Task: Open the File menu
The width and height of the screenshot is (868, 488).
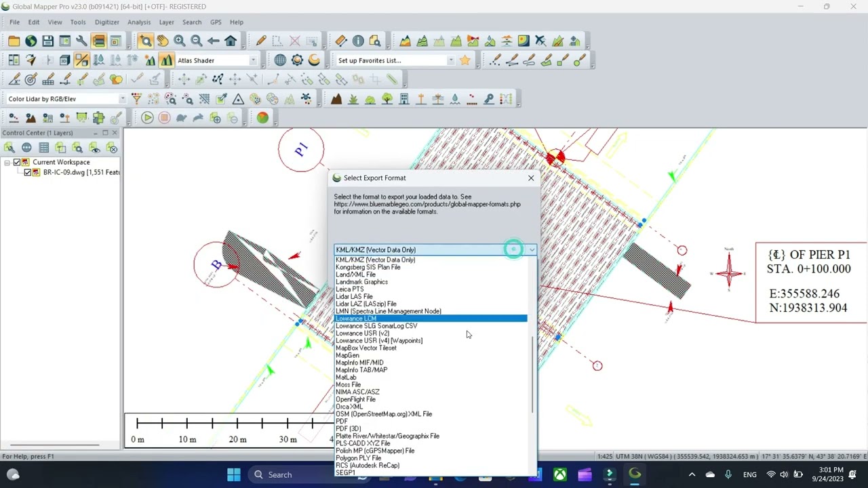Action: coord(14,22)
